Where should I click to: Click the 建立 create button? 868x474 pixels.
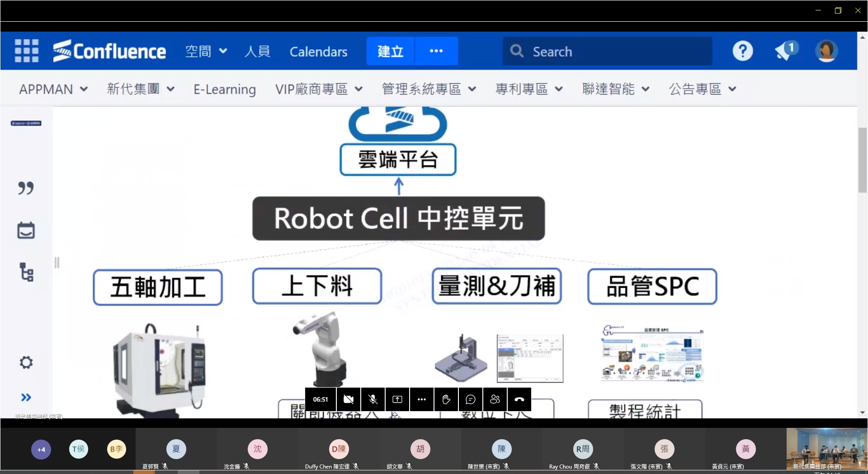(390, 51)
